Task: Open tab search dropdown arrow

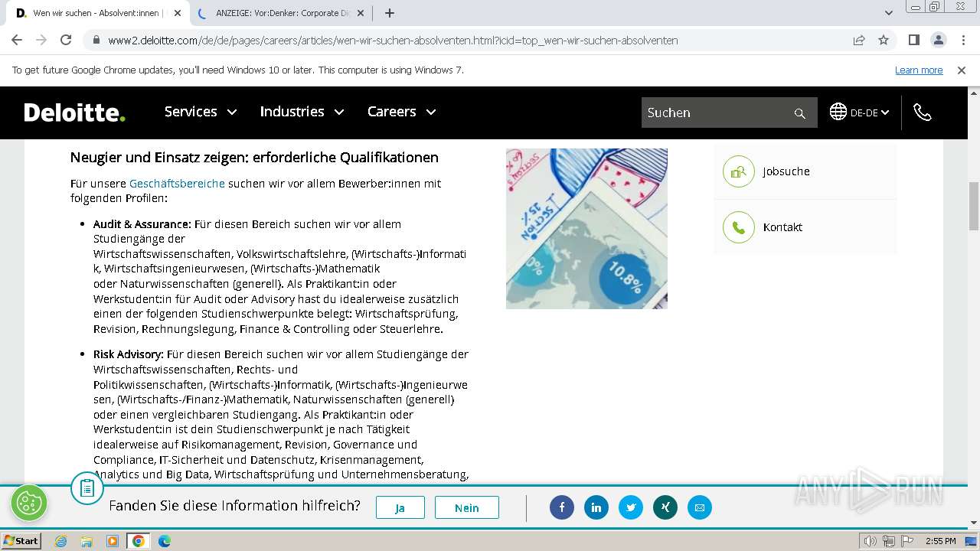Action: [x=889, y=13]
